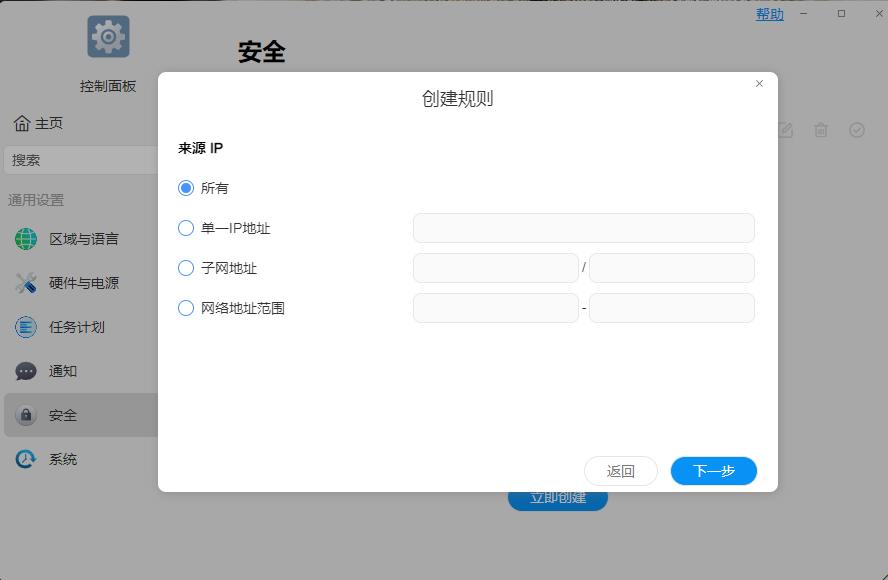
Task: Click the 搜索 search box
Action: coord(80,160)
